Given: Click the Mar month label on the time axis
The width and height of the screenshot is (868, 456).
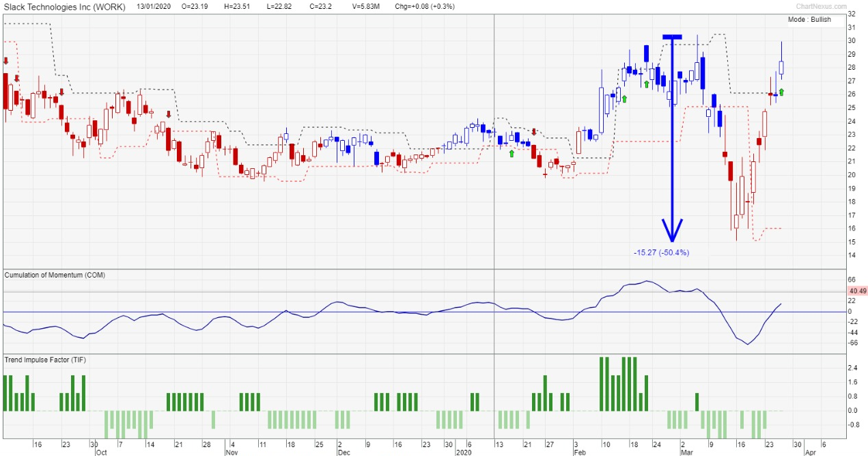Looking at the screenshot, I should coord(686,453).
